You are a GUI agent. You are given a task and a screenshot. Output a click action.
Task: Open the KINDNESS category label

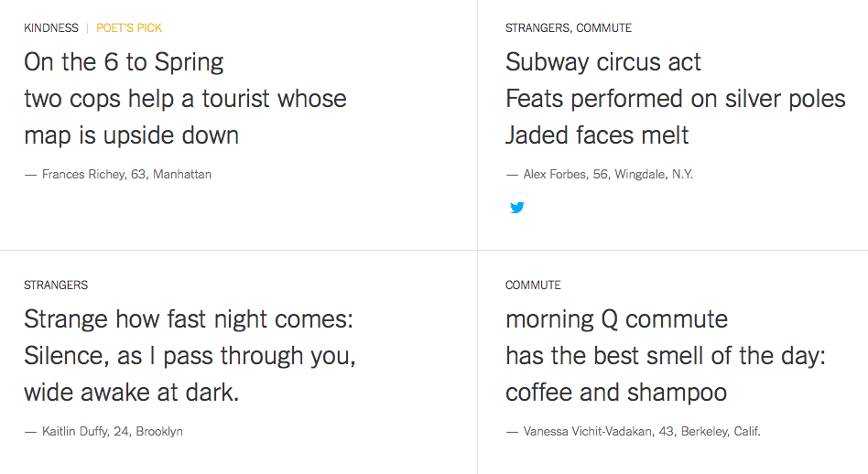[x=51, y=28]
